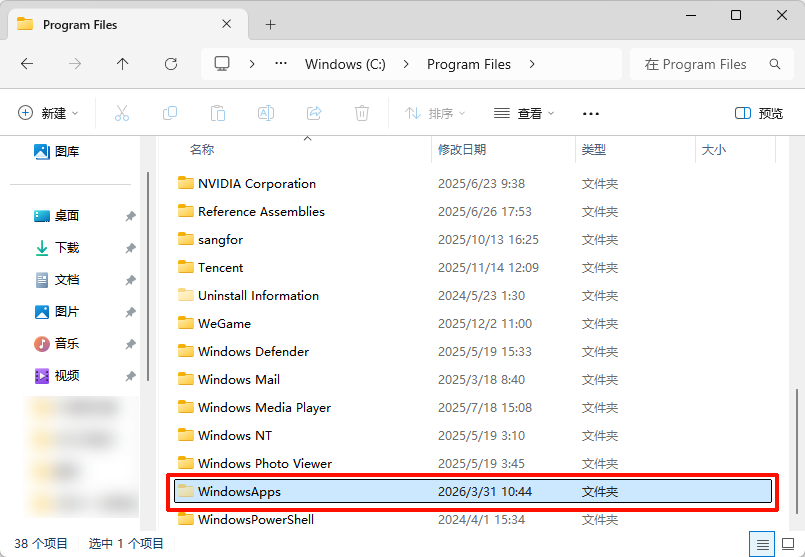Click the pin icon next to 音乐
805x557 pixels.
click(x=130, y=344)
